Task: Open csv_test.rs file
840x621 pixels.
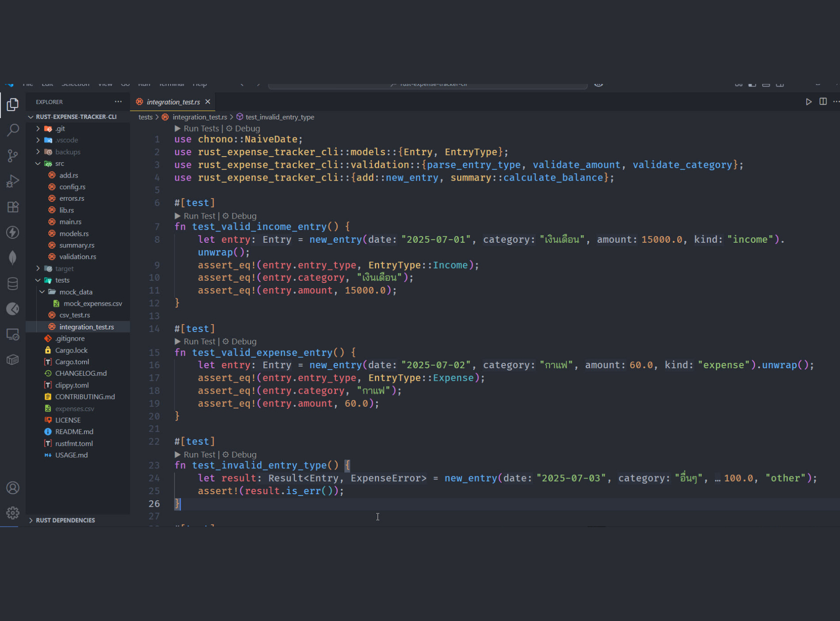Action: [x=75, y=315]
